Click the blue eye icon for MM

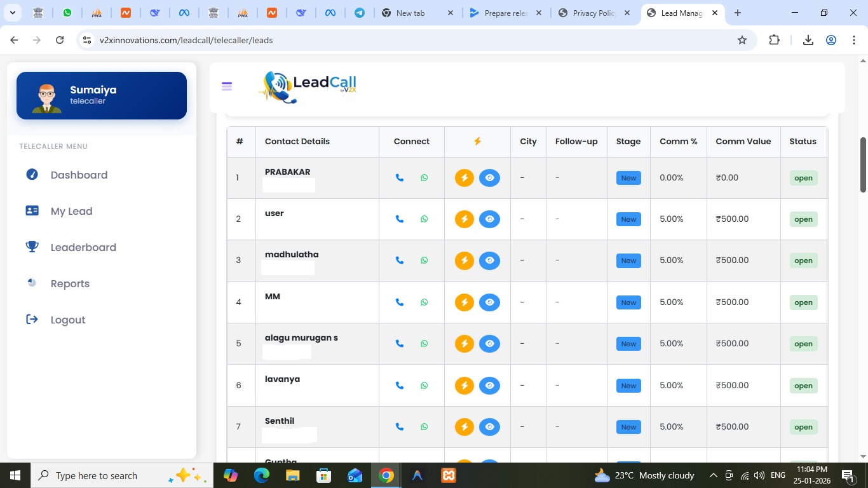489,302
